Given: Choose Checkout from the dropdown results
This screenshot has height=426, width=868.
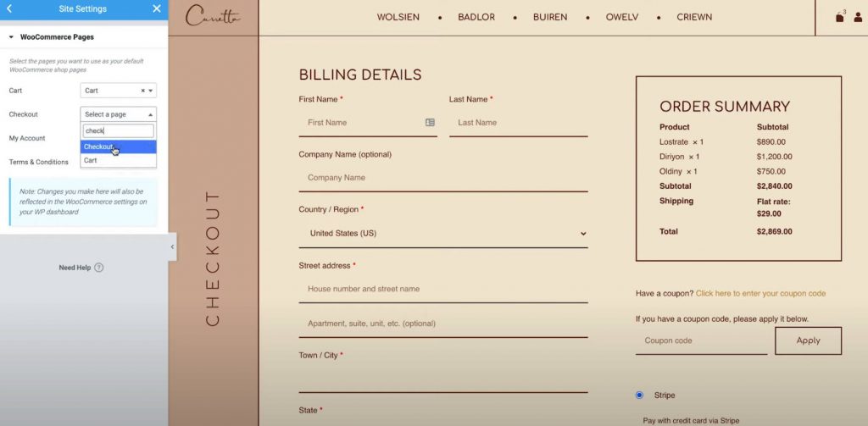Looking at the screenshot, I should click(98, 147).
